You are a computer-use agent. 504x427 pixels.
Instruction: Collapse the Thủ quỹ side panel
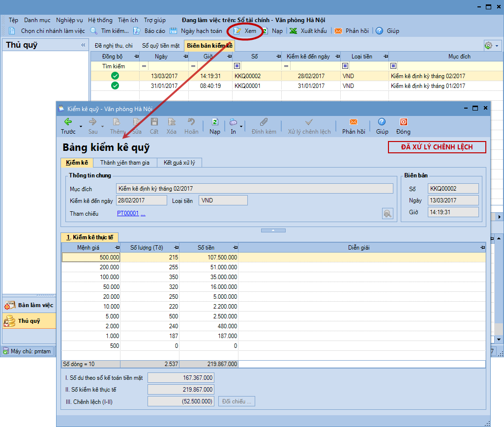(x=83, y=45)
